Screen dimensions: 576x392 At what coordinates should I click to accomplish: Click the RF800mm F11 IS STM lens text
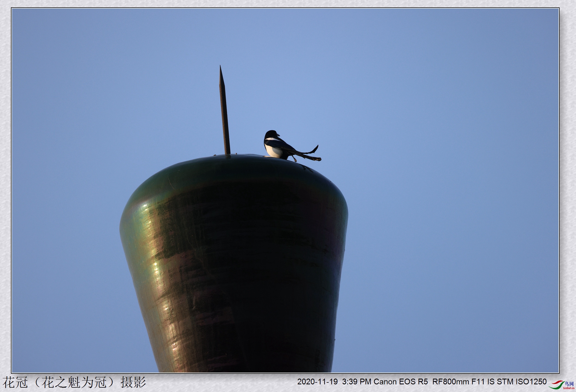pos(473,382)
